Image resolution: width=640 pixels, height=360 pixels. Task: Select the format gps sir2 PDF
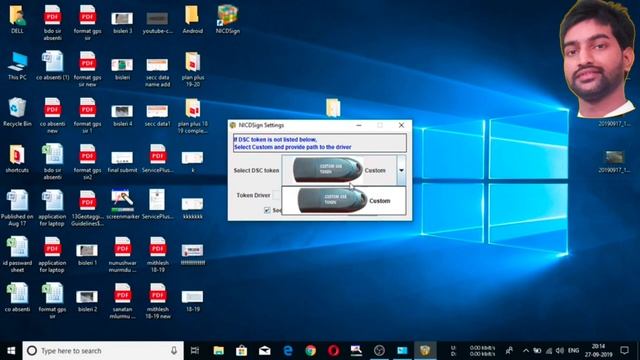tap(87, 162)
